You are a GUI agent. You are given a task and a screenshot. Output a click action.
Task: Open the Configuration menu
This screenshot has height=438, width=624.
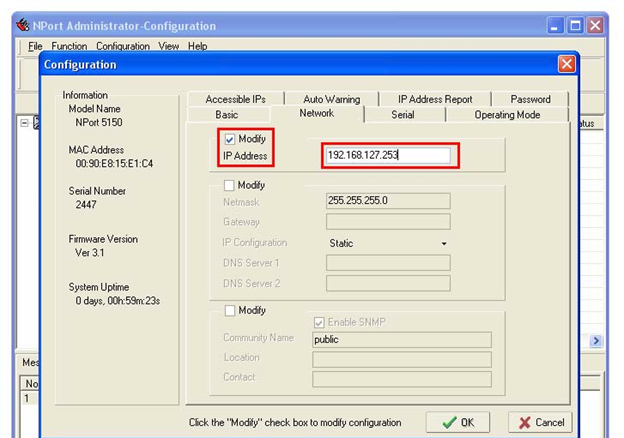(x=123, y=46)
